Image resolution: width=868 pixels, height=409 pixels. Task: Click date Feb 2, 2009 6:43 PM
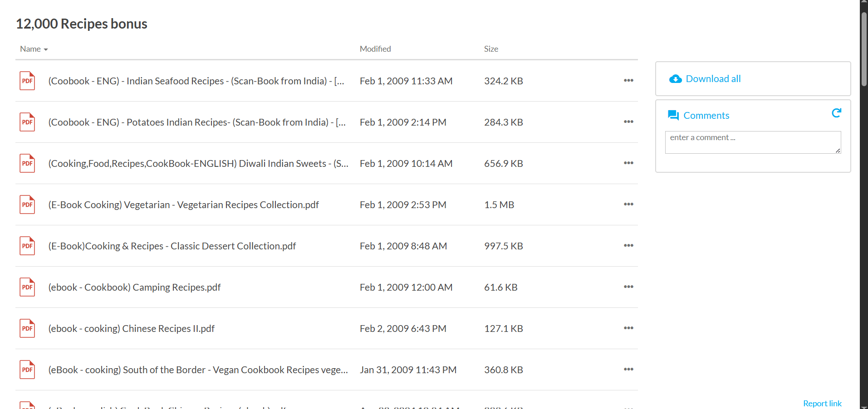pyautogui.click(x=403, y=328)
